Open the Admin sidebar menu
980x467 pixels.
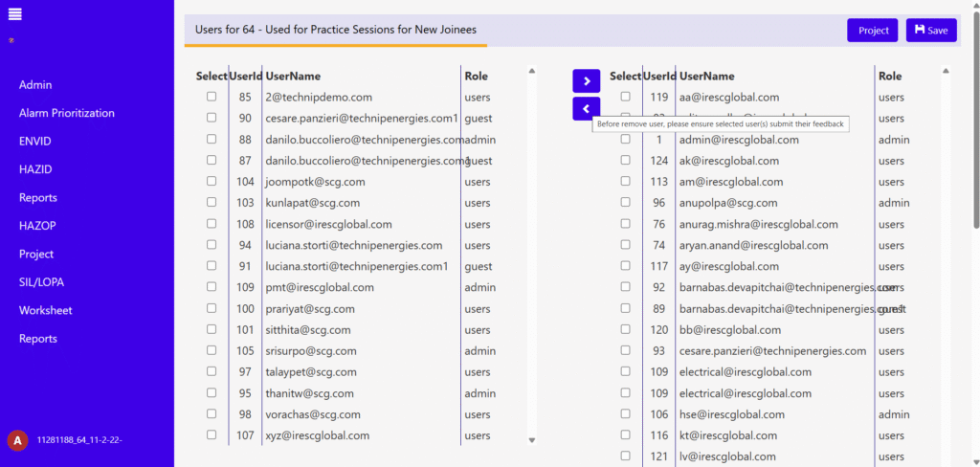tap(35, 85)
